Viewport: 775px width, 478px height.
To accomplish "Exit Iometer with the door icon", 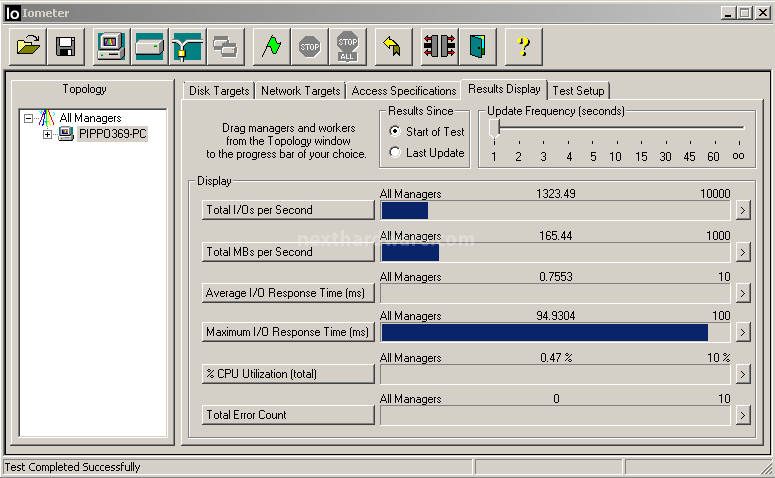I will click(x=477, y=46).
